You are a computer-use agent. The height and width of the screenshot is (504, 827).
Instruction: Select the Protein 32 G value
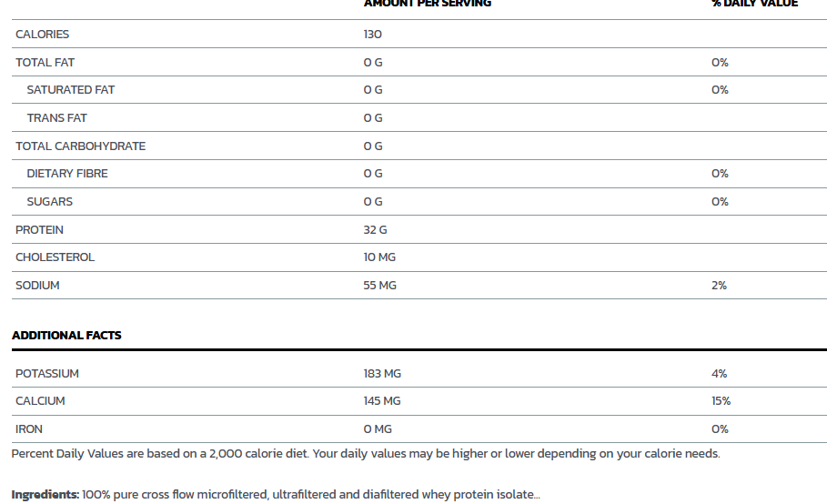(375, 230)
